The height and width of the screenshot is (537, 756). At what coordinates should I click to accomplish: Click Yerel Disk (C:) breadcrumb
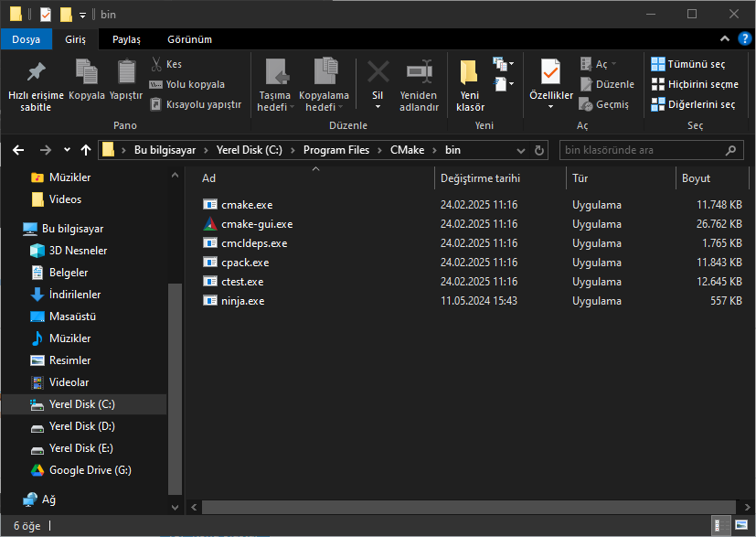tap(250, 150)
